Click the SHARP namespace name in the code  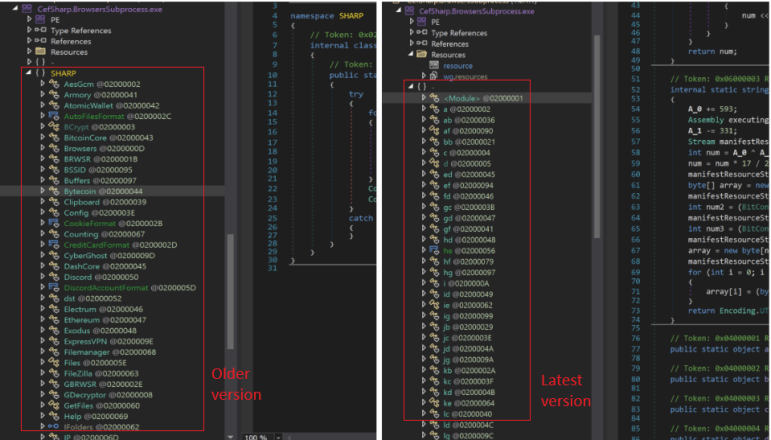tap(351, 16)
